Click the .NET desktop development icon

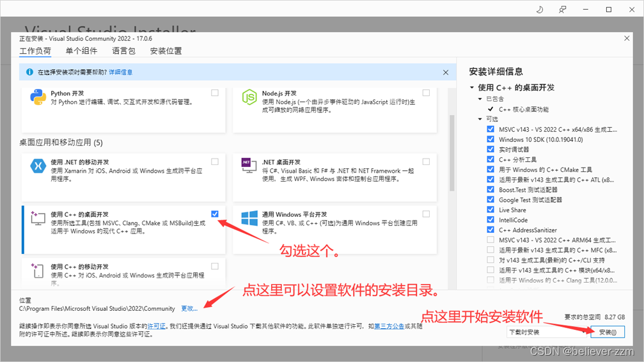pyautogui.click(x=249, y=165)
